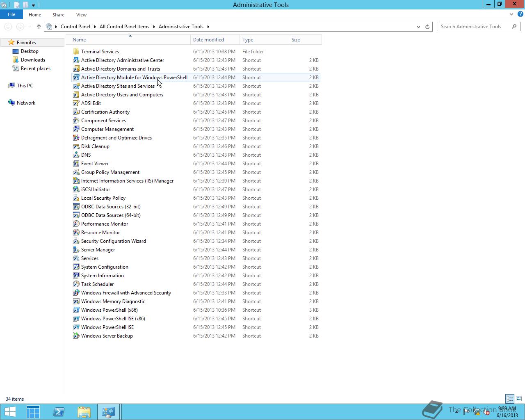Screen dimensions: 525x420
Task: Sort by the Type column header
Action: 264,40
